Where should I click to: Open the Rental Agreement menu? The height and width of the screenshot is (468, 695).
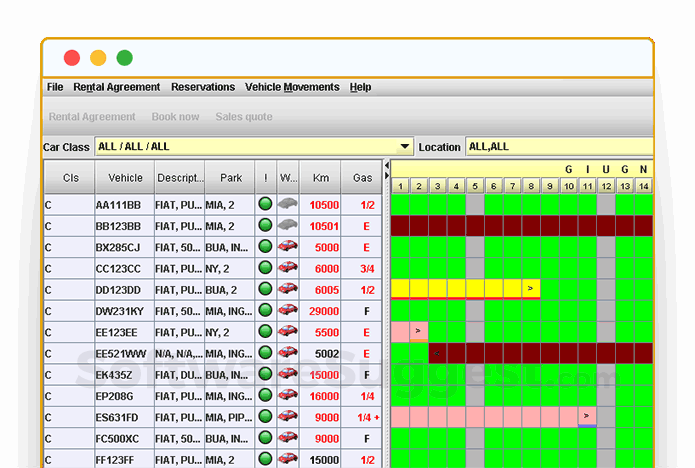coord(117,87)
